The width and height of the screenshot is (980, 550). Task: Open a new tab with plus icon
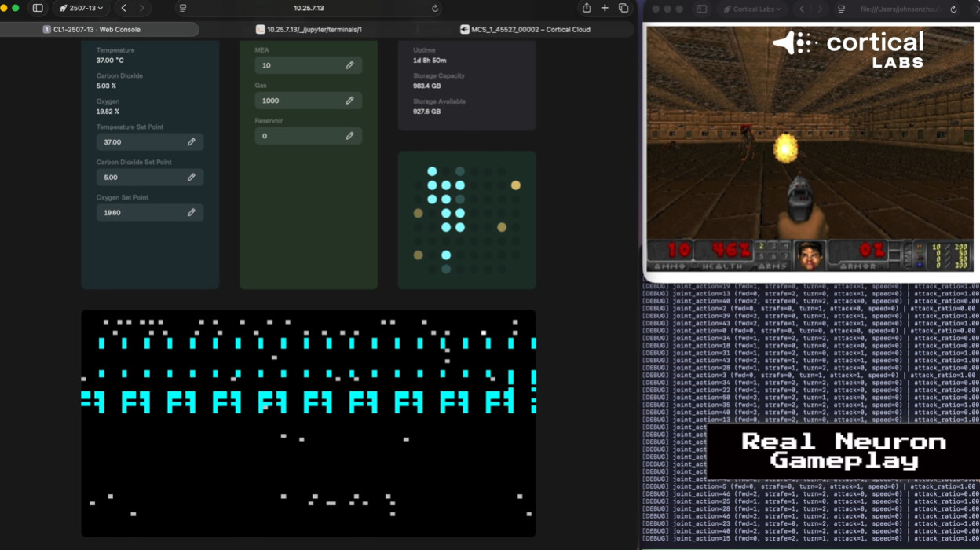click(x=605, y=8)
